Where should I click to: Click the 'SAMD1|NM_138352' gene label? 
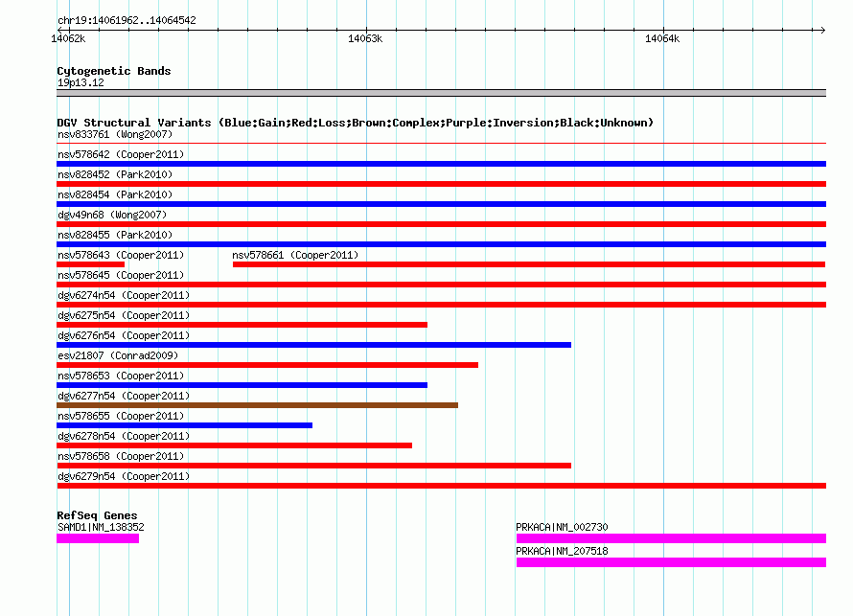click(101, 527)
